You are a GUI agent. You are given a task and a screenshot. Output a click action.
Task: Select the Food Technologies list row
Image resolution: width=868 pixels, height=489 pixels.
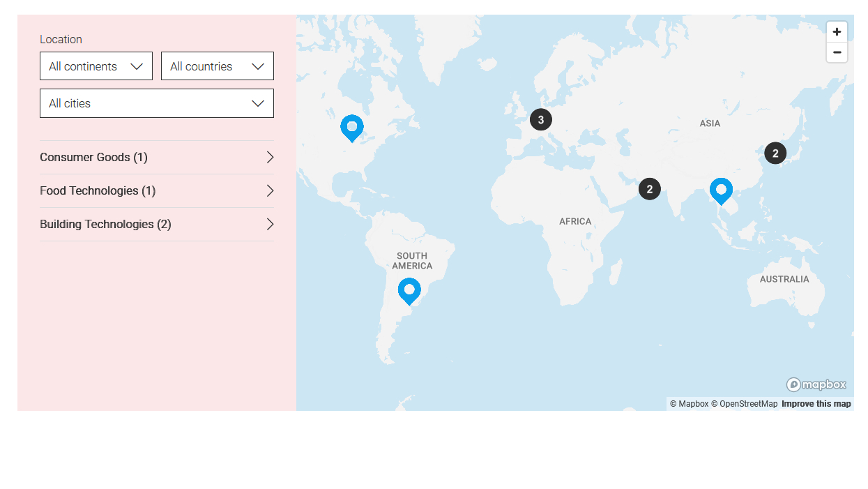139,190
